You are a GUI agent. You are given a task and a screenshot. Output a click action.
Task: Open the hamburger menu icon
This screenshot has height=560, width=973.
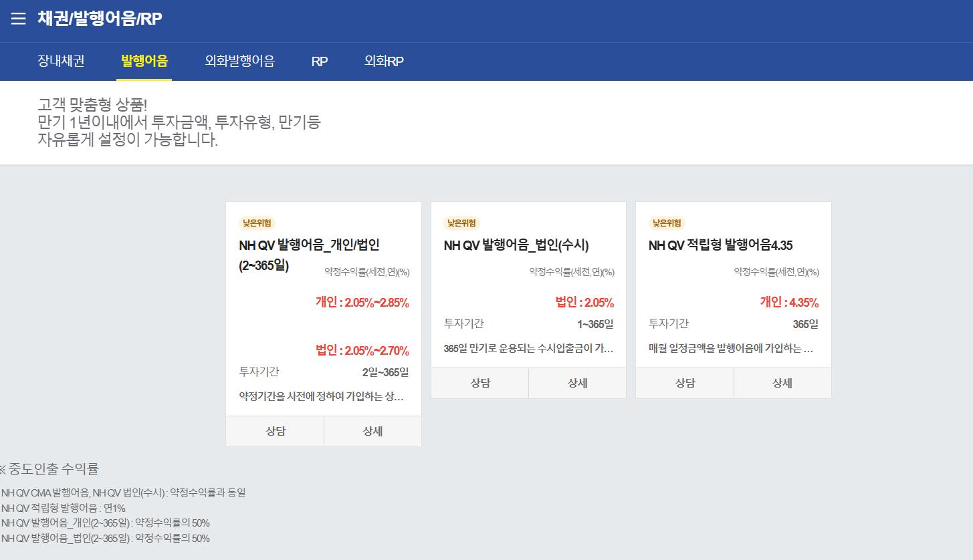tap(18, 19)
